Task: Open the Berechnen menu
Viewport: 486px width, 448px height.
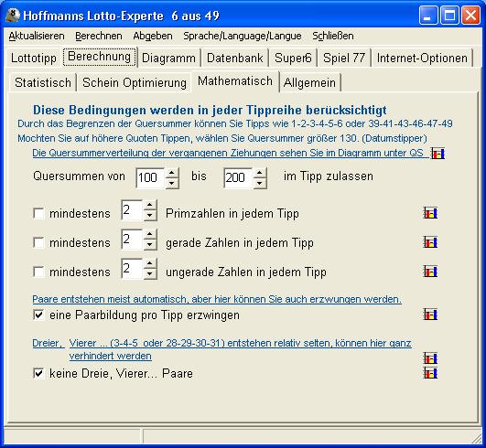Action: coord(99,36)
